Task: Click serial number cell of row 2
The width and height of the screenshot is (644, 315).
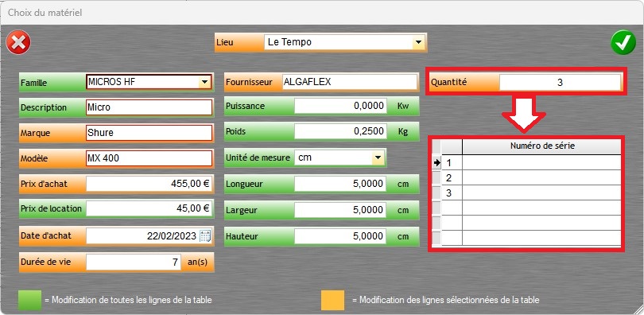Action: click(541, 178)
